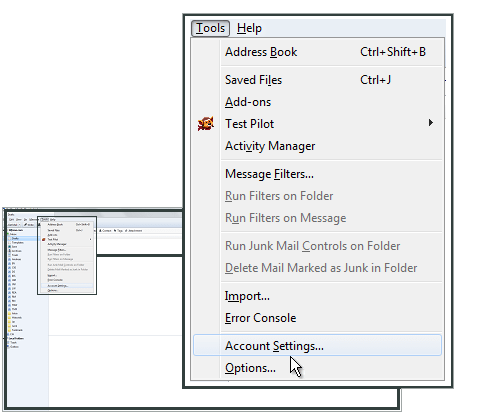Click the folder pane in the small window preview
The width and height of the screenshot is (500, 413).
pos(28,317)
